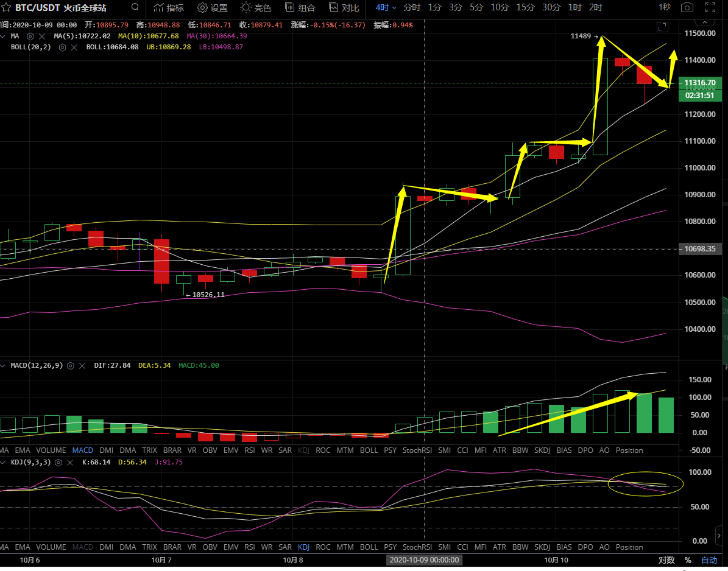The width and height of the screenshot is (728, 571).
Task: Take a chart screenshot with camera icon
Action: tap(687, 8)
